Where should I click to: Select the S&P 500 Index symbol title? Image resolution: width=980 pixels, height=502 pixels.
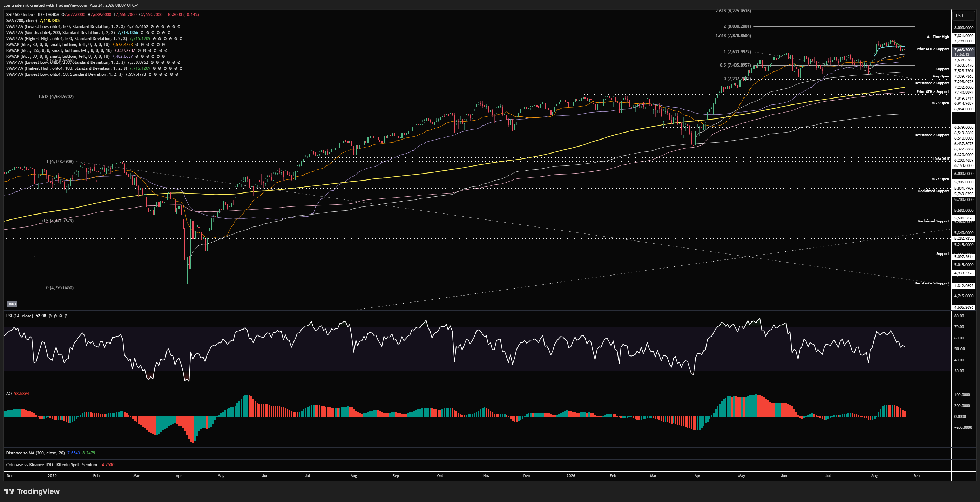(19, 14)
